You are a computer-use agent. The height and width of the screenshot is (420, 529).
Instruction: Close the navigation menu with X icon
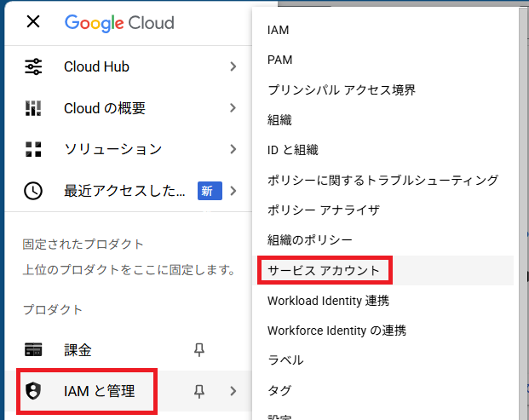33,21
